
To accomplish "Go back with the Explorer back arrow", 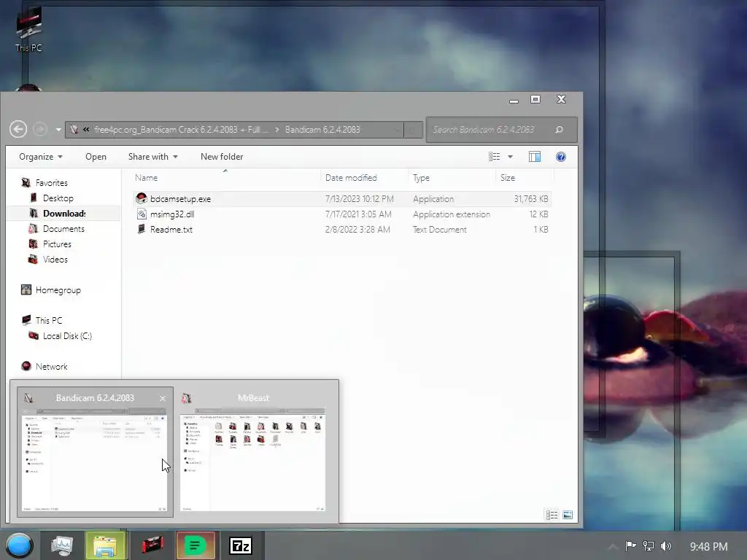I will (x=18, y=129).
